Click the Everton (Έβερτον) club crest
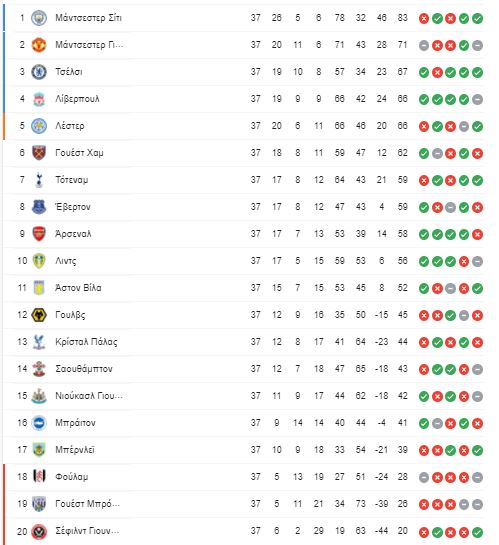Screen dimensions: 499x545 [39, 207]
